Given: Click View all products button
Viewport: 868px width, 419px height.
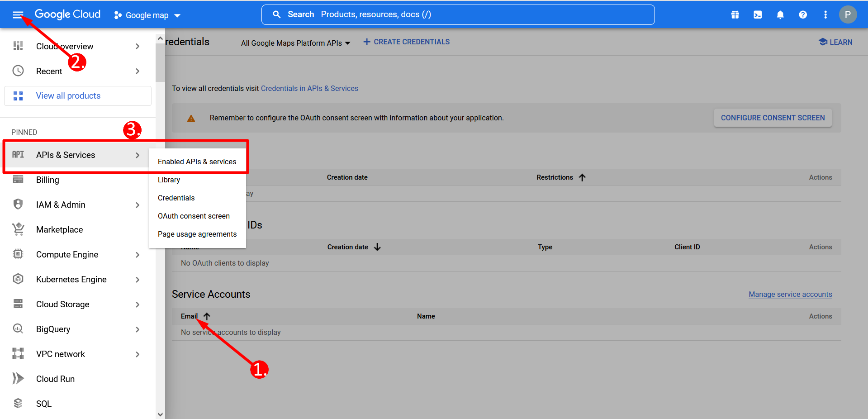Looking at the screenshot, I should click(x=78, y=96).
